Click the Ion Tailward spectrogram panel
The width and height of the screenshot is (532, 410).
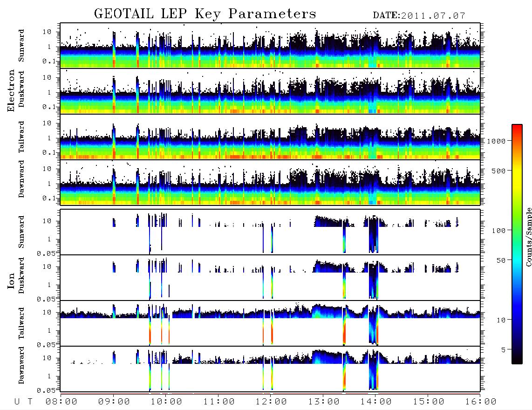[270, 323]
